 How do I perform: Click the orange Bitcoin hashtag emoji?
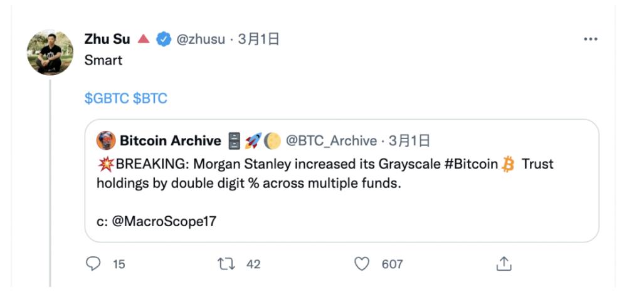(x=509, y=165)
